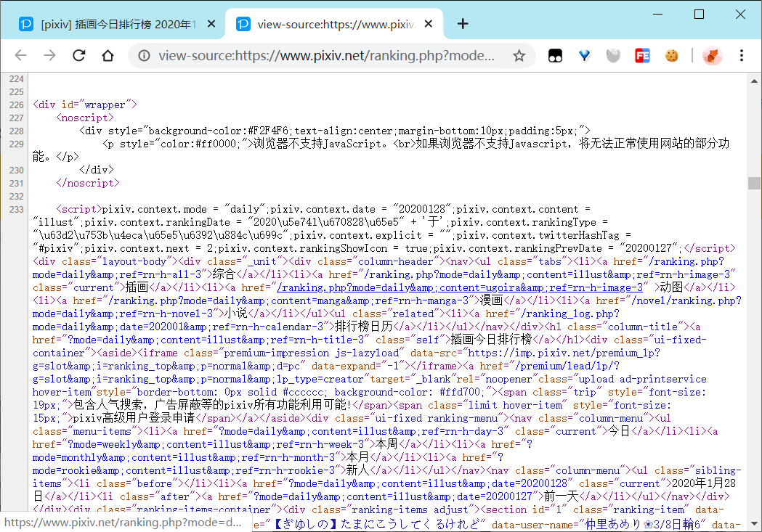Viewport: 762px width, 532px height.
Task: Open the grey globe extension icon
Action: click(613, 56)
